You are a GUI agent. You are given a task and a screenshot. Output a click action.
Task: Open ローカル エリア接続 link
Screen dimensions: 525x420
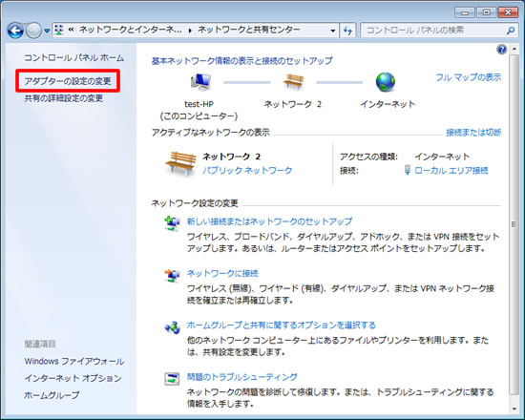[451, 170]
